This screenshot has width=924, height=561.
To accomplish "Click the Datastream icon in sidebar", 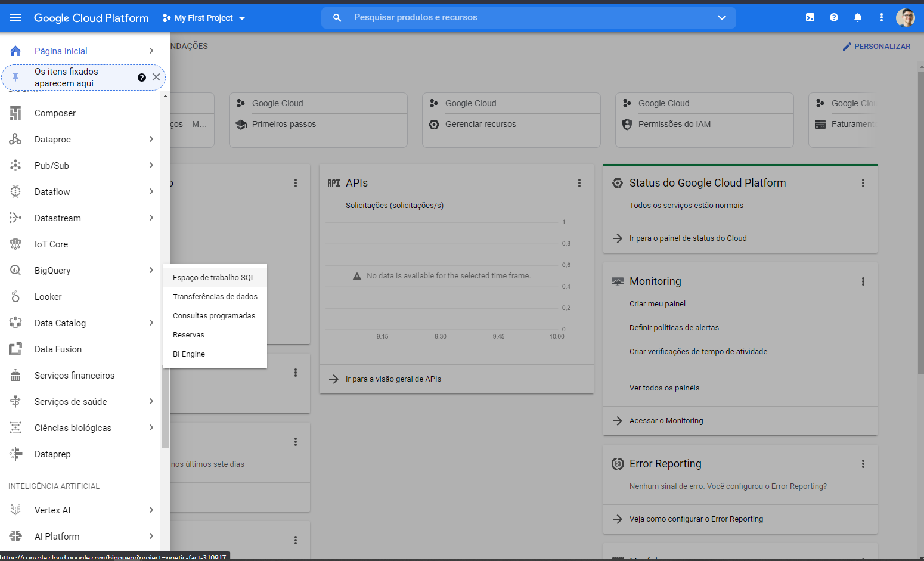I will (15, 218).
